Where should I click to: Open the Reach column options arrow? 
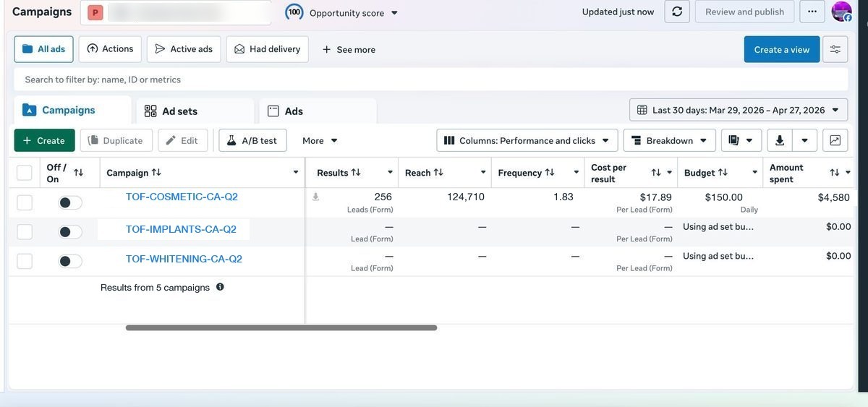point(483,173)
